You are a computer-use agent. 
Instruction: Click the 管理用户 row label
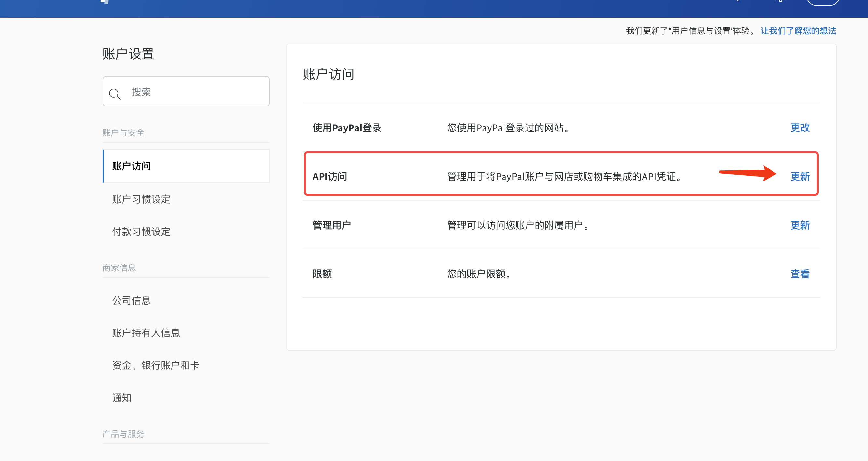click(332, 225)
